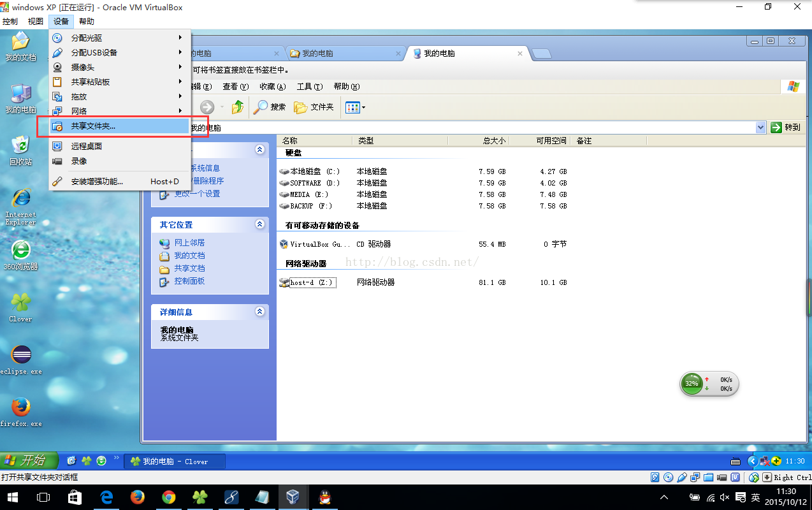The image size is (812, 510).
Task: Toggle the 文件夹 folders pane button
Action: point(314,107)
